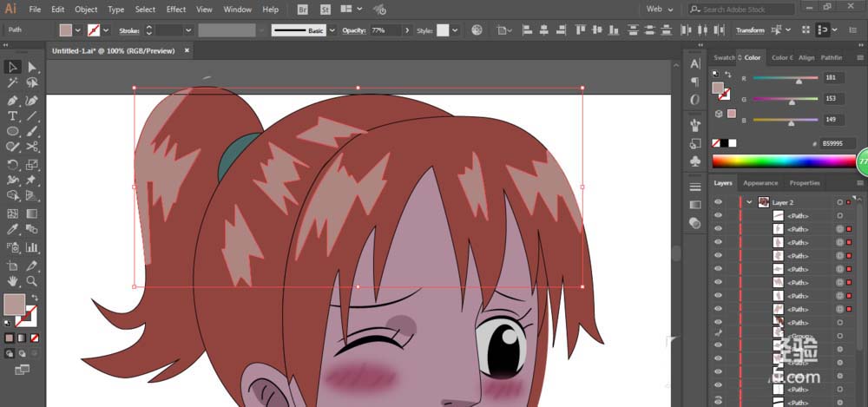Click the Stroke label link
868x407 pixels.
(x=129, y=30)
